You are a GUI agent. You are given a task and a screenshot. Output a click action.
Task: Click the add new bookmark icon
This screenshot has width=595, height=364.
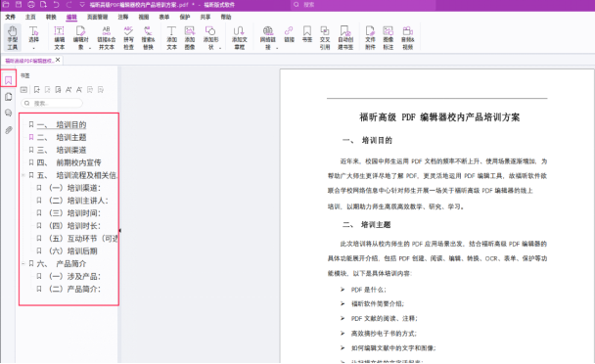click(x=37, y=90)
